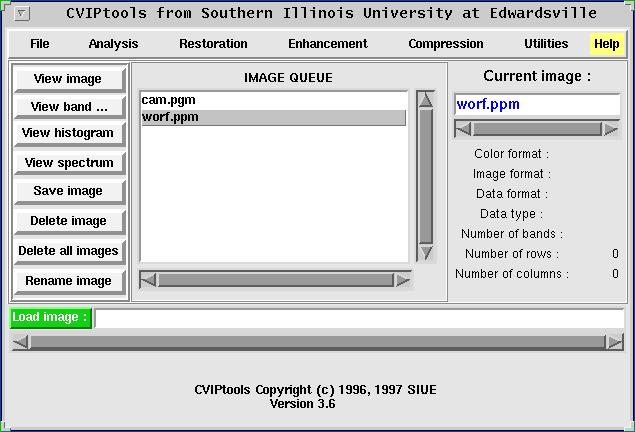
Task: Click the View image button
Action: click(x=68, y=79)
